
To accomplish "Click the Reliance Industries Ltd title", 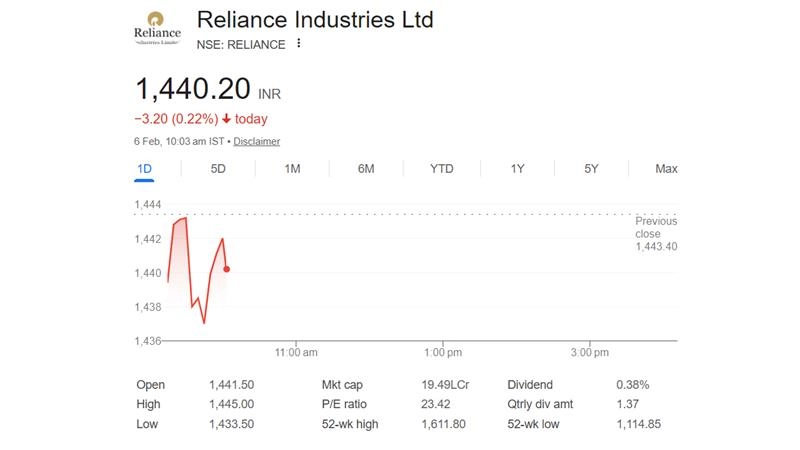I will pyautogui.click(x=315, y=20).
